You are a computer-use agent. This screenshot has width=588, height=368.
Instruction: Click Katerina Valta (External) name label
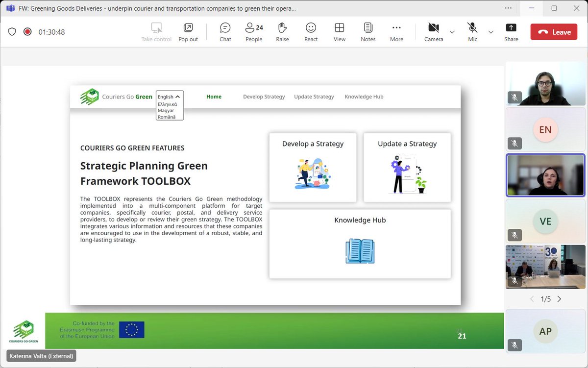[41, 356]
